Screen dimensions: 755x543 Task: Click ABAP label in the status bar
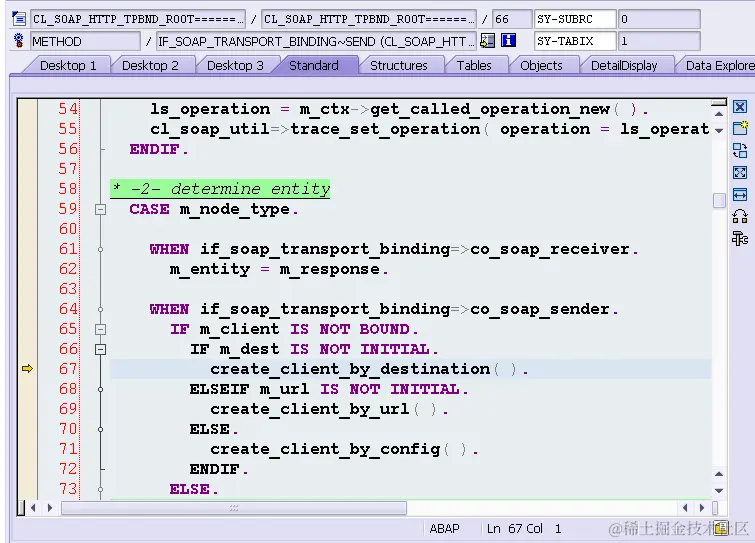[444, 529]
